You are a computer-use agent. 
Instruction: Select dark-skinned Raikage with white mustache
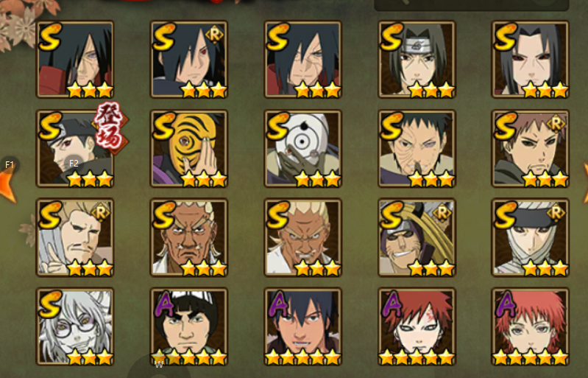188,237
